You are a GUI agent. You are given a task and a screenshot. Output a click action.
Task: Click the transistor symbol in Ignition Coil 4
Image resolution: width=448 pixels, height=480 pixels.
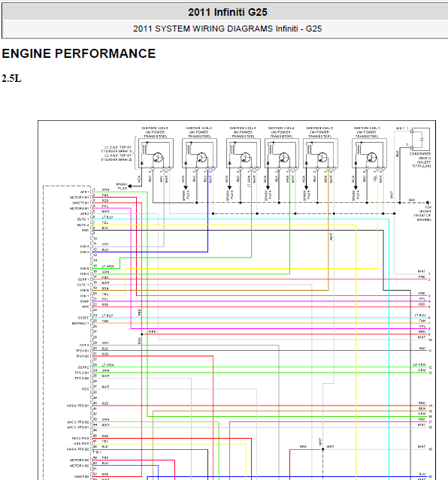158,158
